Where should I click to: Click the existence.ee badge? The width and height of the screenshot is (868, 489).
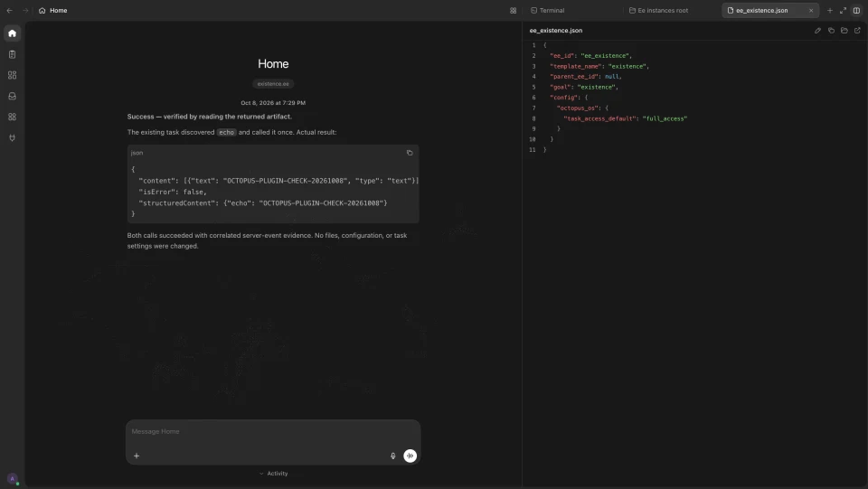point(273,84)
